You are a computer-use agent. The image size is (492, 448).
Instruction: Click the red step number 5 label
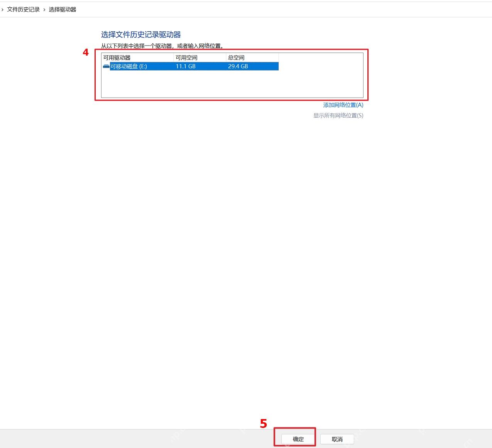(263, 423)
